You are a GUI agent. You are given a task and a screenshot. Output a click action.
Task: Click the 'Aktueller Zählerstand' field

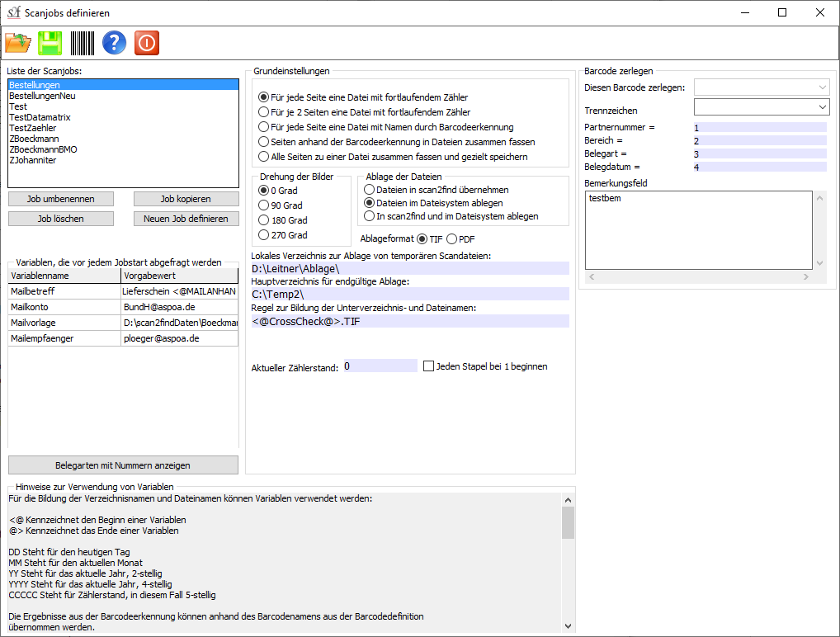click(380, 366)
